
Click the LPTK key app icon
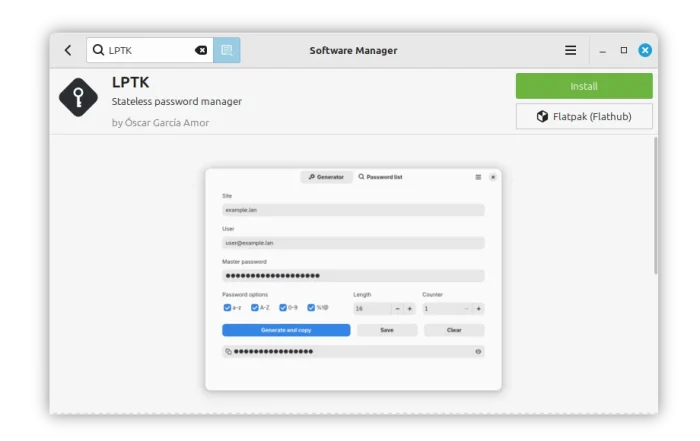[78, 97]
